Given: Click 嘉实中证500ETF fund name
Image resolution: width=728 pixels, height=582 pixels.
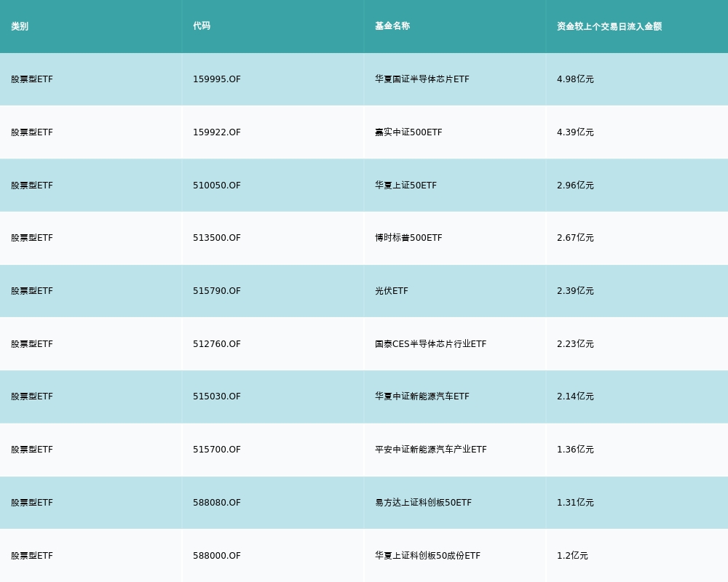Looking at the screenshot, I should click(x=408, y=132).
